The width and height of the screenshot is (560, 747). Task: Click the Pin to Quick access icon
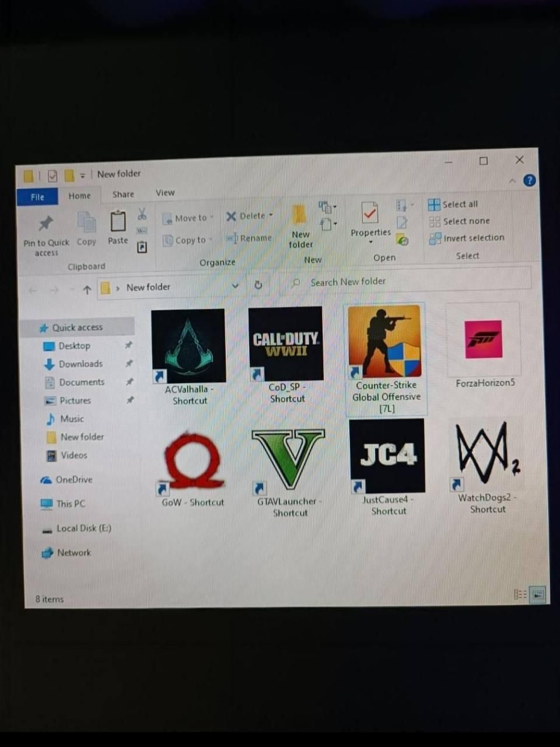45,224
